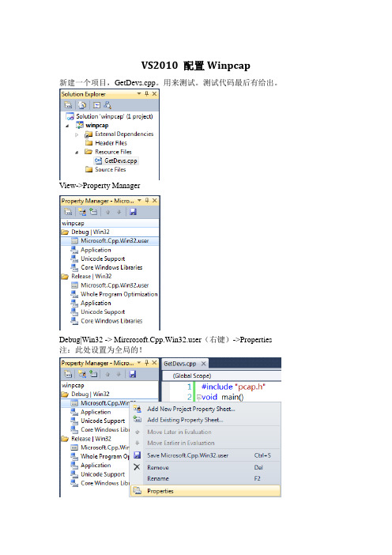
Task: Click #include "pcap.h" code line
Action: click(x=233, y=387)
